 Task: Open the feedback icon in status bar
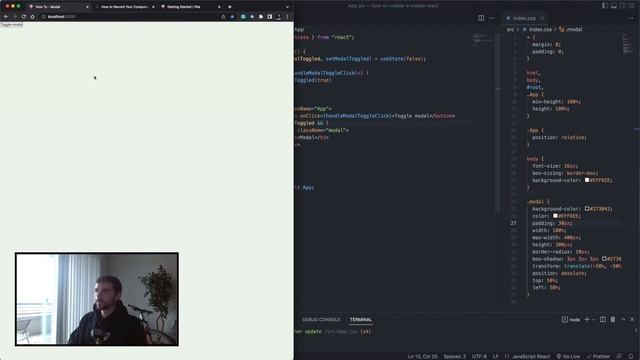point(619,356)
